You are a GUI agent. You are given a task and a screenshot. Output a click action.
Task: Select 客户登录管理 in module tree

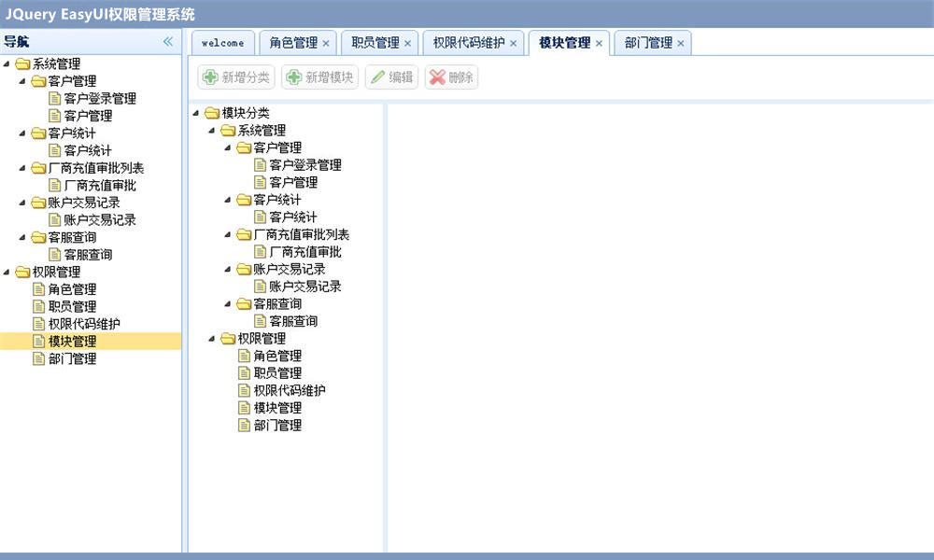pyautogui.click(x=305, y=165)
